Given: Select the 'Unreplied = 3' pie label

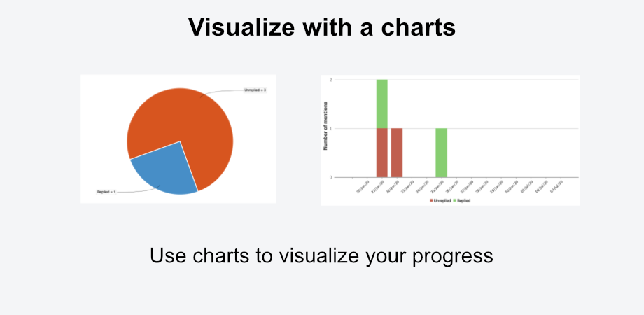Looking at the screenshot, I should pos(255,90).
